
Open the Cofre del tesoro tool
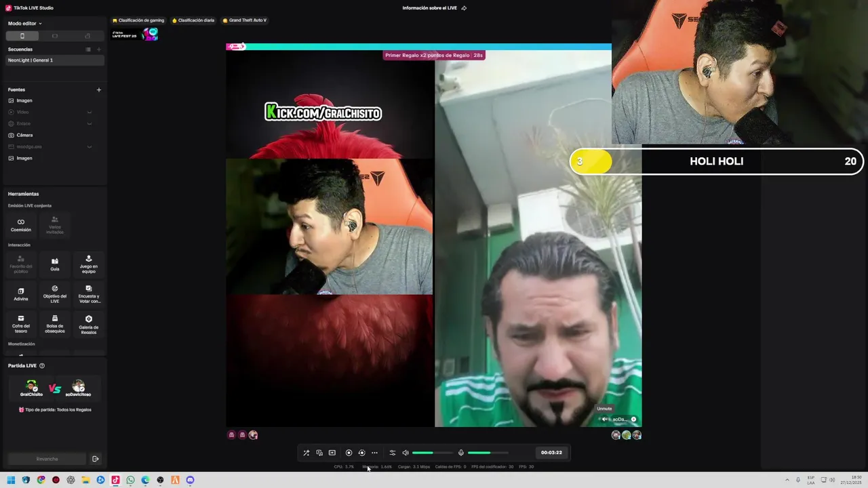21,323
